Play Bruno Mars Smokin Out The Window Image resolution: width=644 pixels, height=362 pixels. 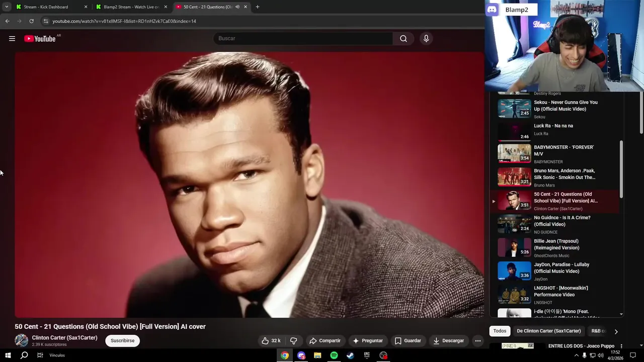553,177
